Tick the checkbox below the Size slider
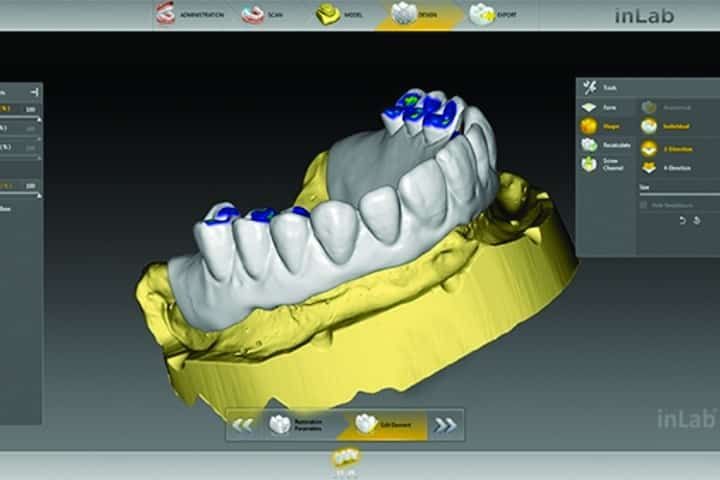The width and height of the screenshot is (720, 480). (x=644, y=205)
